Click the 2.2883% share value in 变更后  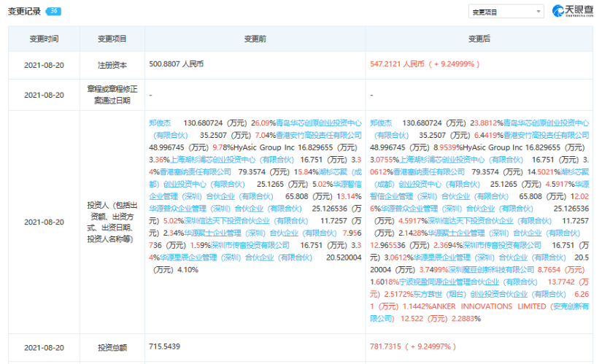pos(466,319)
